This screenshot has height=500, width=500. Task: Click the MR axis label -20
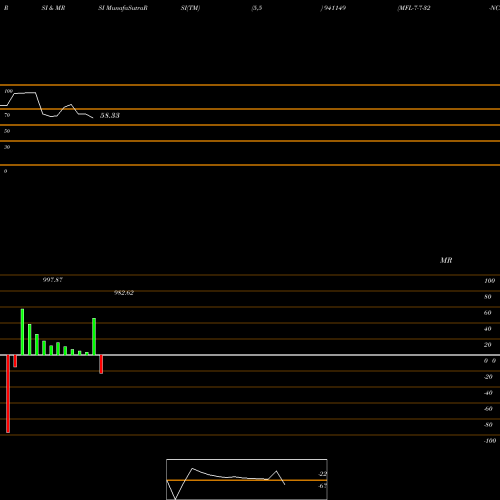(x=488, y=377)
